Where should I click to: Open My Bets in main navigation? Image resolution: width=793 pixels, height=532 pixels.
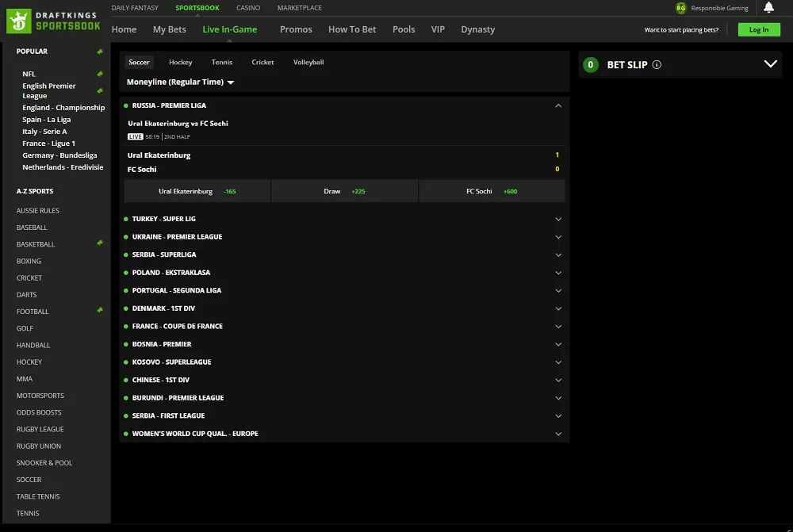pyautogui.click(x=170, y=29)
